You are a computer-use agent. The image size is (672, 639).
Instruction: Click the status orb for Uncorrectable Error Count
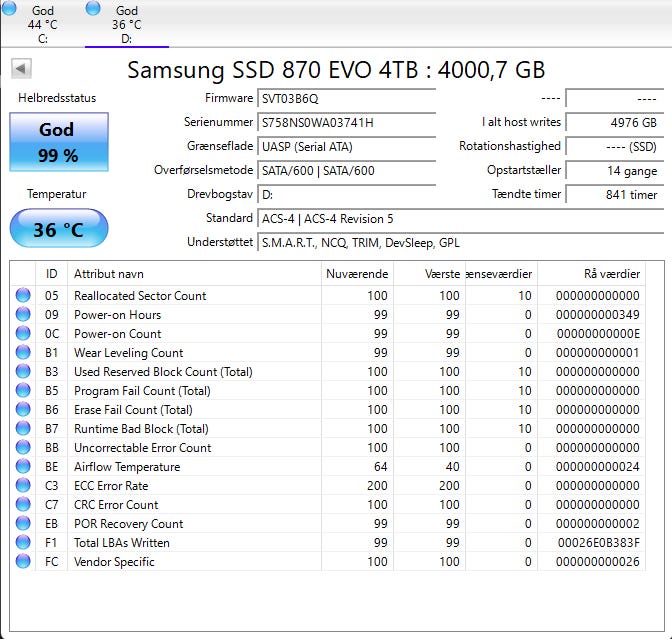[23, 447]
